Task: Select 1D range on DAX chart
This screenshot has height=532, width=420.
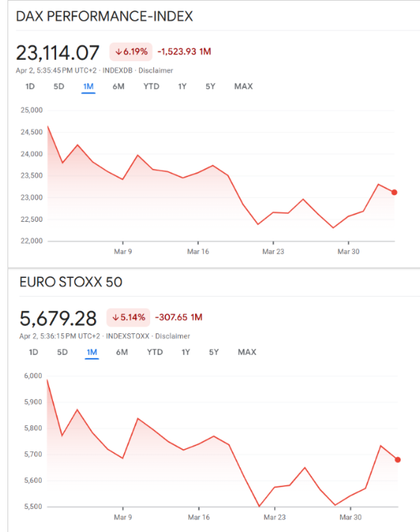Action: [x=30, y=86]
